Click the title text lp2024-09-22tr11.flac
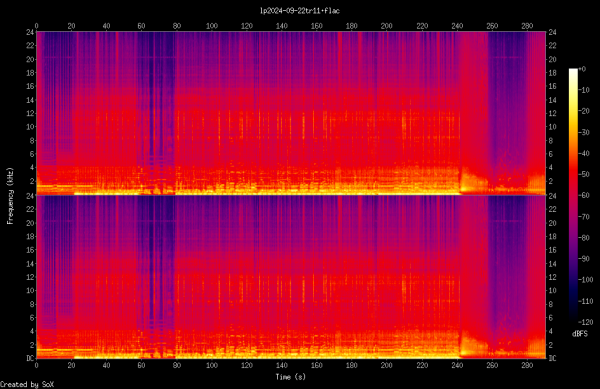Viewport: 600px width, 389px height. tap(300, 11)
